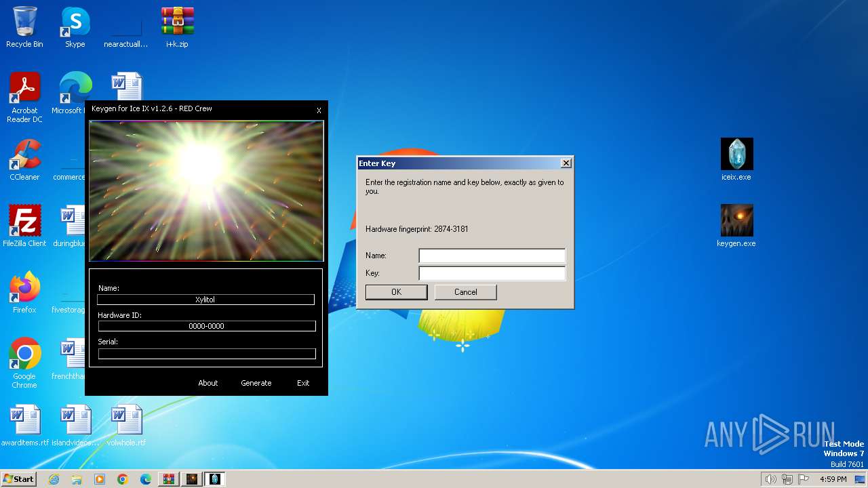868x488 pixels.
Task: Select the Acrobat Reader DC shortcut
Action: pos(24,97)
